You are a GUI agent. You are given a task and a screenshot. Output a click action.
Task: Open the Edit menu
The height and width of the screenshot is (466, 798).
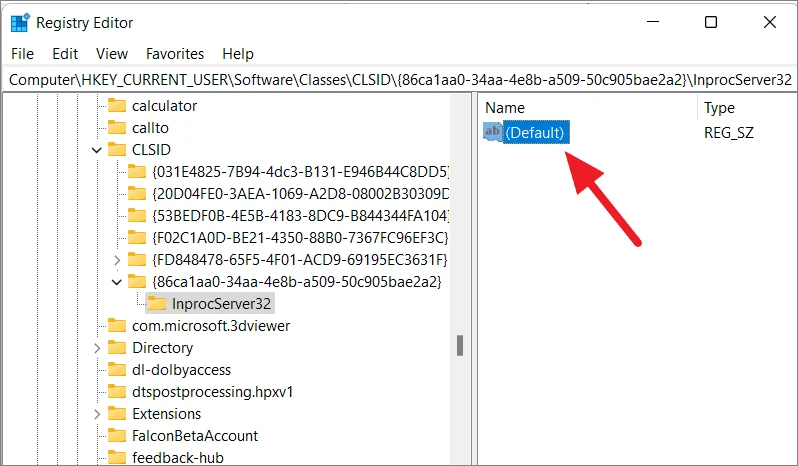[x=65, y=54]
